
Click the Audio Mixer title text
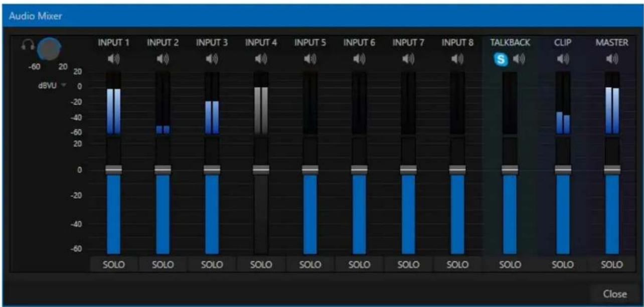click(x=35, y=16)
